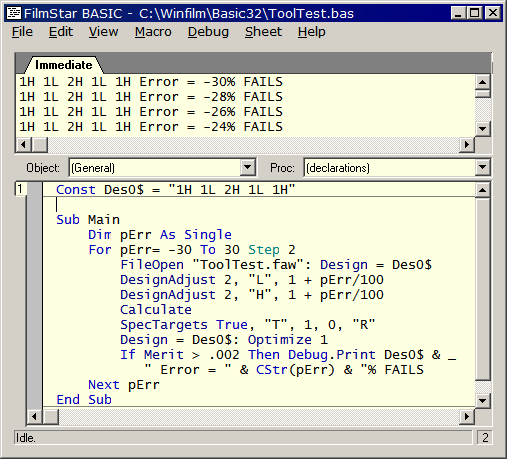The width and height of the screenshot is (507, 459).
Task: Open the Help menu
Action: [311, 32]
